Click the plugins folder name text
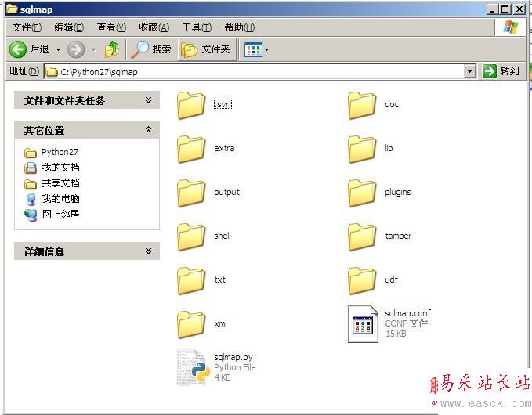 tap(398, 193)
